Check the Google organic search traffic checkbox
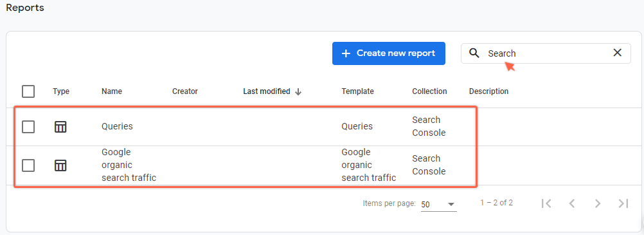This screenshot has width=644, height=235. click(28, 165)
